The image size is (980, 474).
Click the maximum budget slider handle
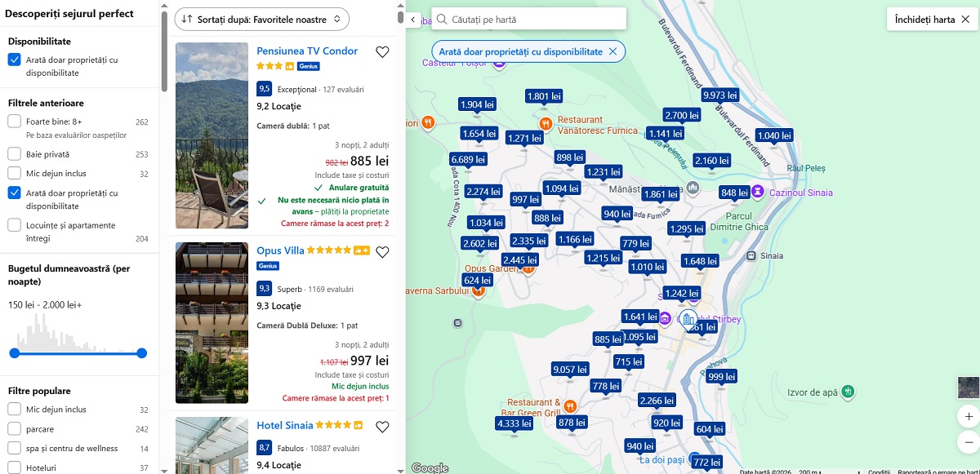(x=142, y=353)
